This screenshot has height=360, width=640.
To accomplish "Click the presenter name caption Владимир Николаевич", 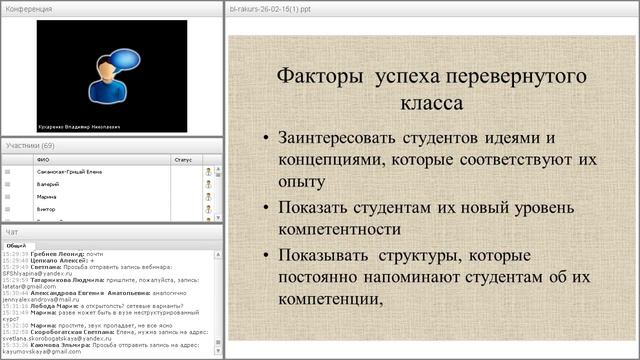I will tap(79, 127).
